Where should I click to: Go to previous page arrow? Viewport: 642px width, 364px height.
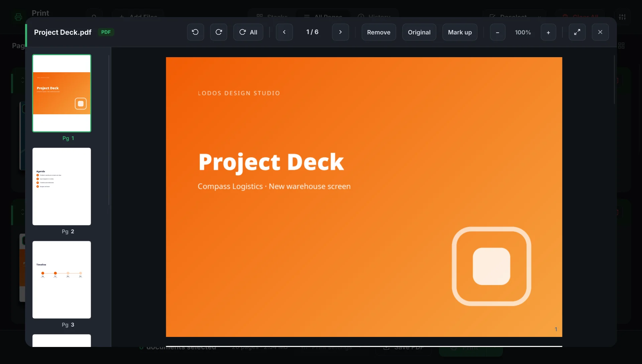(284, 32)
